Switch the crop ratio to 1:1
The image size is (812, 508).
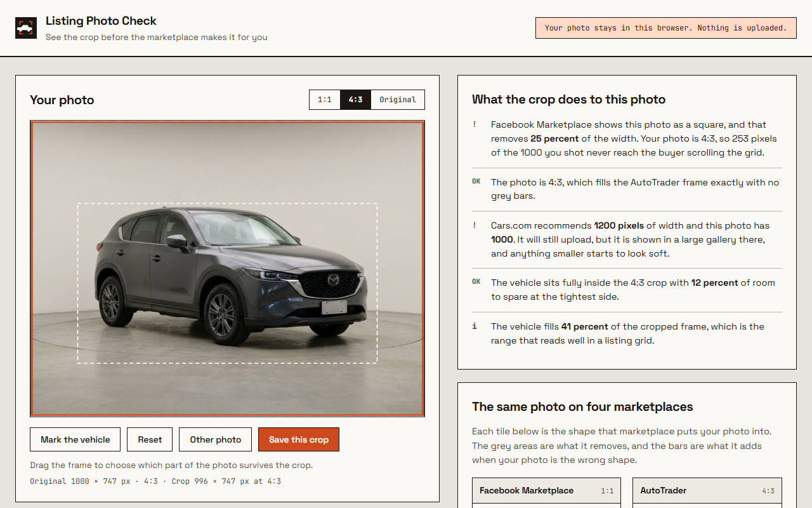[x=325, y=100]
